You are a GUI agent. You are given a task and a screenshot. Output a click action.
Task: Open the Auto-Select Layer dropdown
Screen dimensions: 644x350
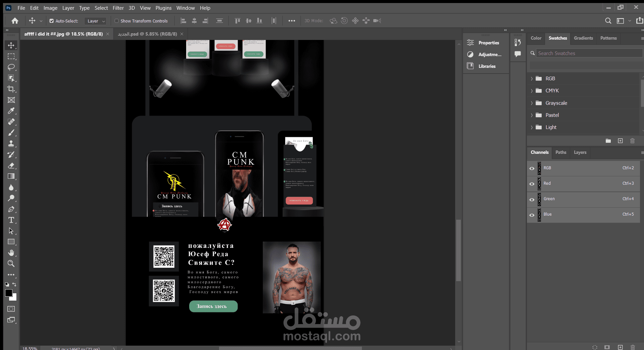coord(95,21)
